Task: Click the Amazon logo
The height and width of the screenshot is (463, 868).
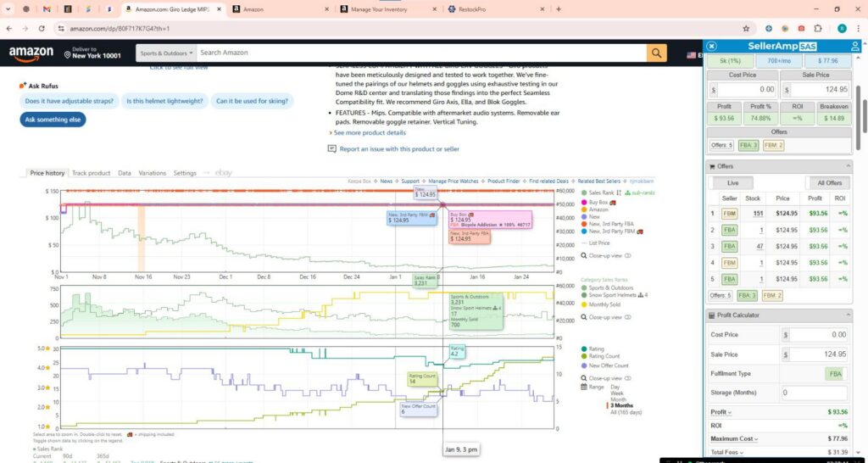Action: [x=31, y=53]
